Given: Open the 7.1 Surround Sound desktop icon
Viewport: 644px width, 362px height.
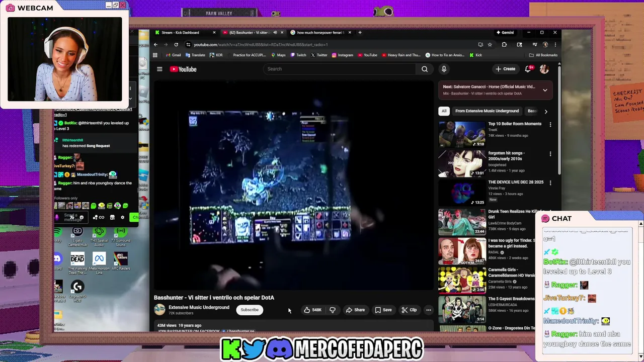Looking at the screenshot, I should tap(120, 235).
